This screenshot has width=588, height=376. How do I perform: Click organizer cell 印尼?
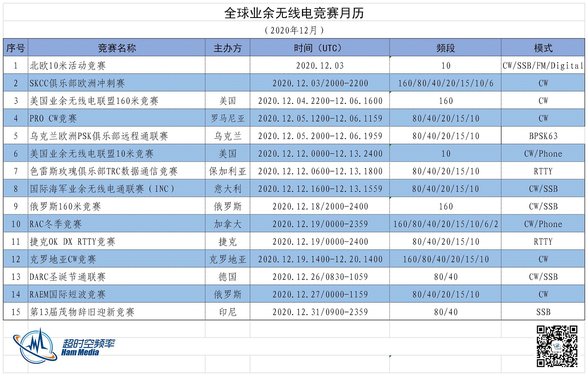click(228, 312)
